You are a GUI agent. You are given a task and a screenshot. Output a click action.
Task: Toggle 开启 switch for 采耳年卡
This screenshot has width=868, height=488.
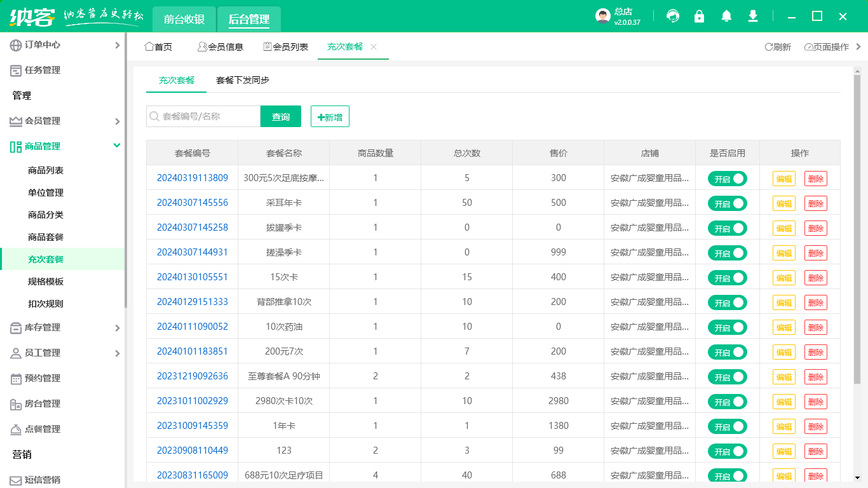[728, 203]
